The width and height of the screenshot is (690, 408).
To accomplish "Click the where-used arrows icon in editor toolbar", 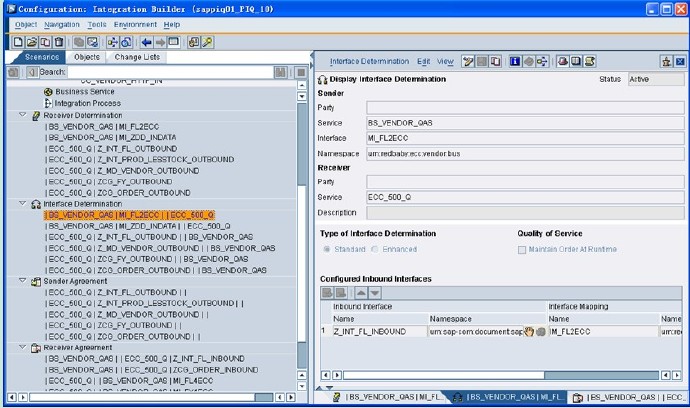I will click(x=542, y=62).
